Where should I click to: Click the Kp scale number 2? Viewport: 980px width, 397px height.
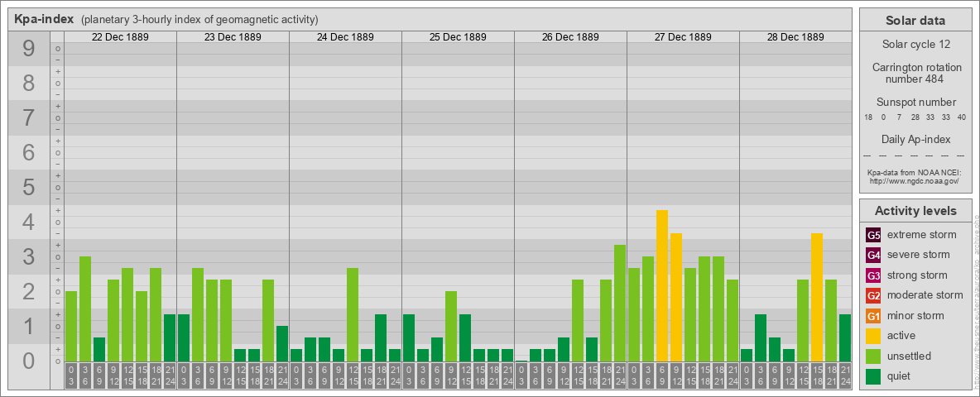[x=29, y=291]
